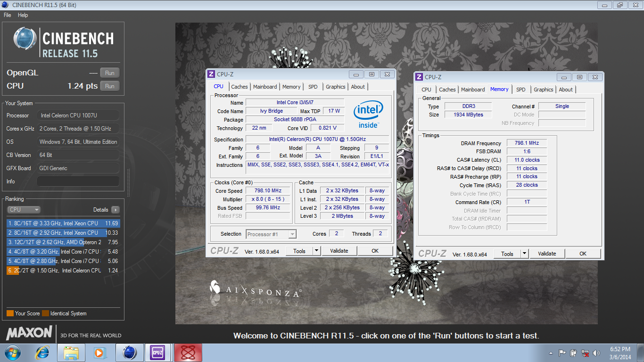Select ranking entry 8C/16T @ 3.33 GHz Xeon
Screen dimensions: 644x362
[63, 223]
